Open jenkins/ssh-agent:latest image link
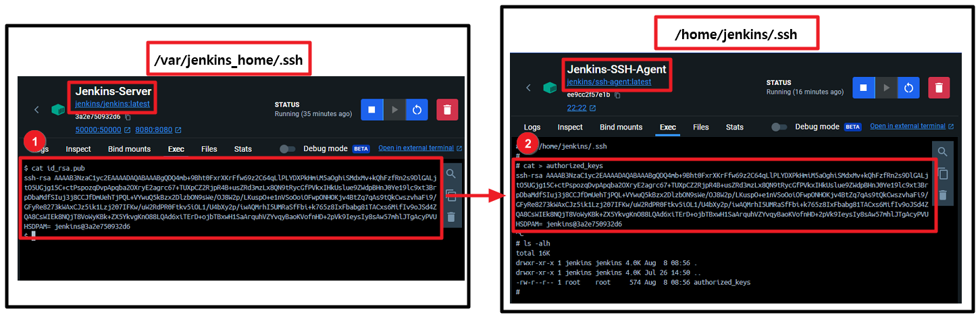This screenshot has height=317, width=980. click(x=609, y=82)
